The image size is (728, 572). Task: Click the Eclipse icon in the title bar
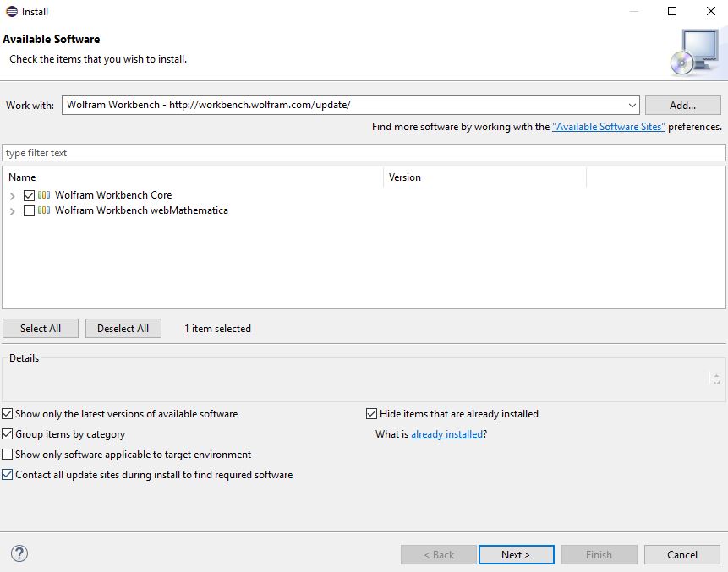12,11
